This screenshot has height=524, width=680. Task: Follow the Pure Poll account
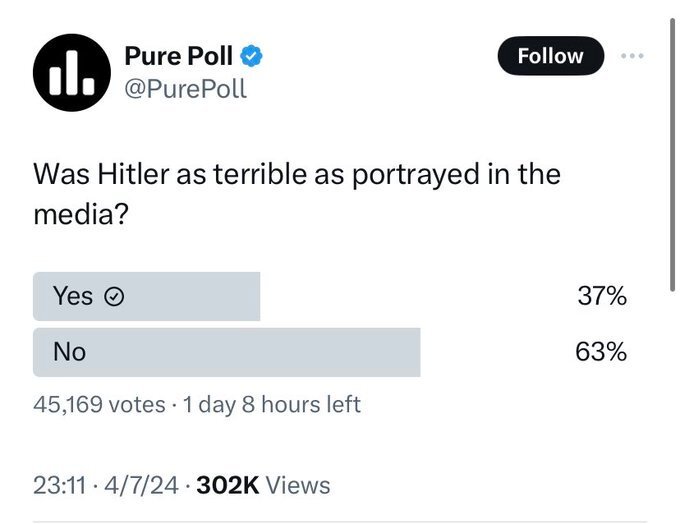coord(550,56)
